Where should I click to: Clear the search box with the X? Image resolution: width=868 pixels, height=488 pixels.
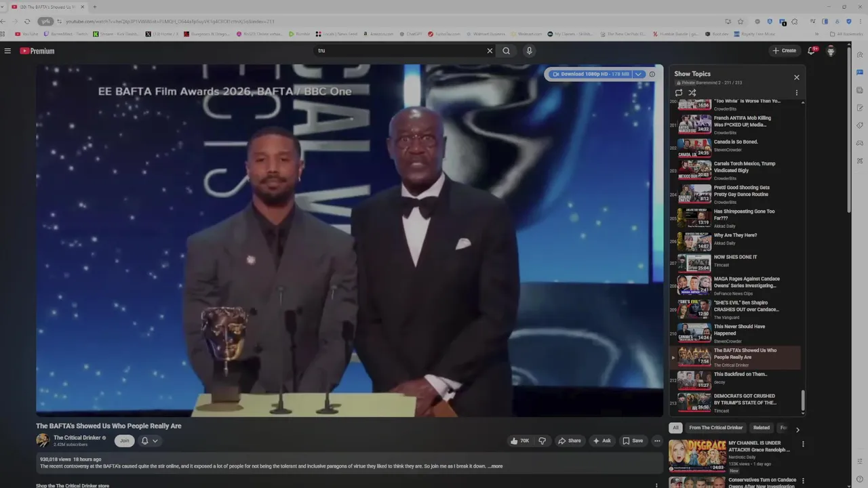490,51
